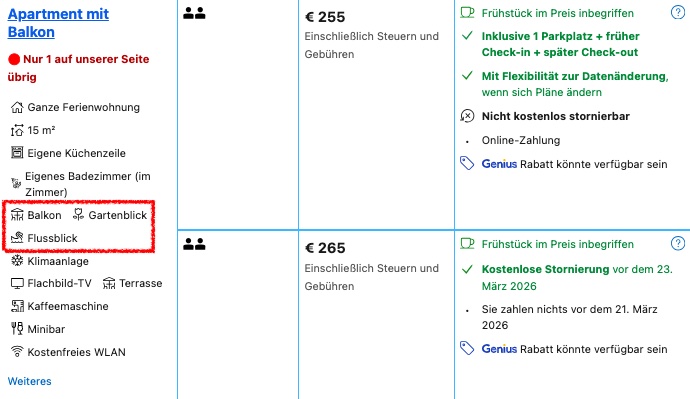Expand the Weiteres amenities link
690x399 pixels.
[x=29, y=381]
